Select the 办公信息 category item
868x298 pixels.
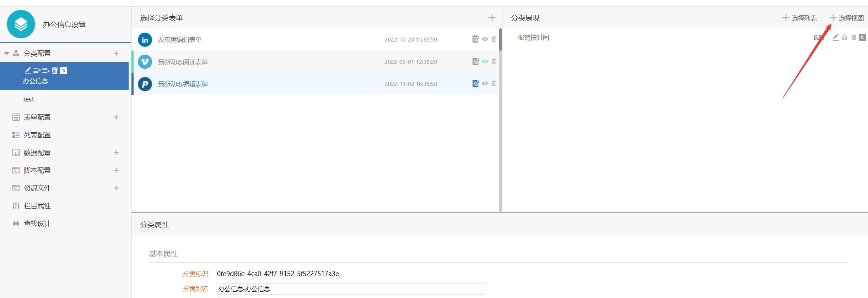tap(64, 76)
